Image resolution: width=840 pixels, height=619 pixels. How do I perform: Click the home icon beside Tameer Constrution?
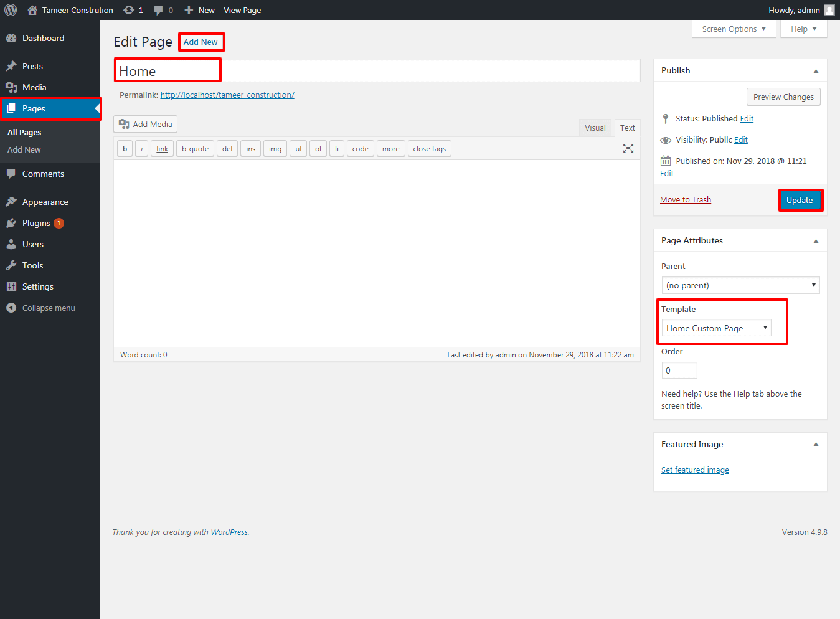pyautogui.click(x=32, y=10)
